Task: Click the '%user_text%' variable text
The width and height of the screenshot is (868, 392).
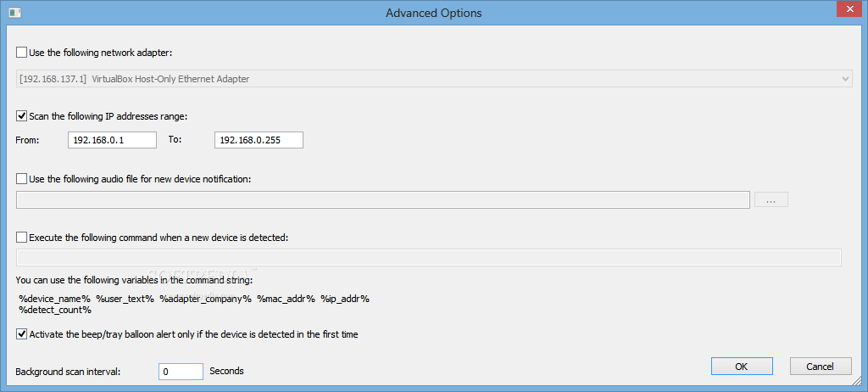Action: (x=125, y=299)
